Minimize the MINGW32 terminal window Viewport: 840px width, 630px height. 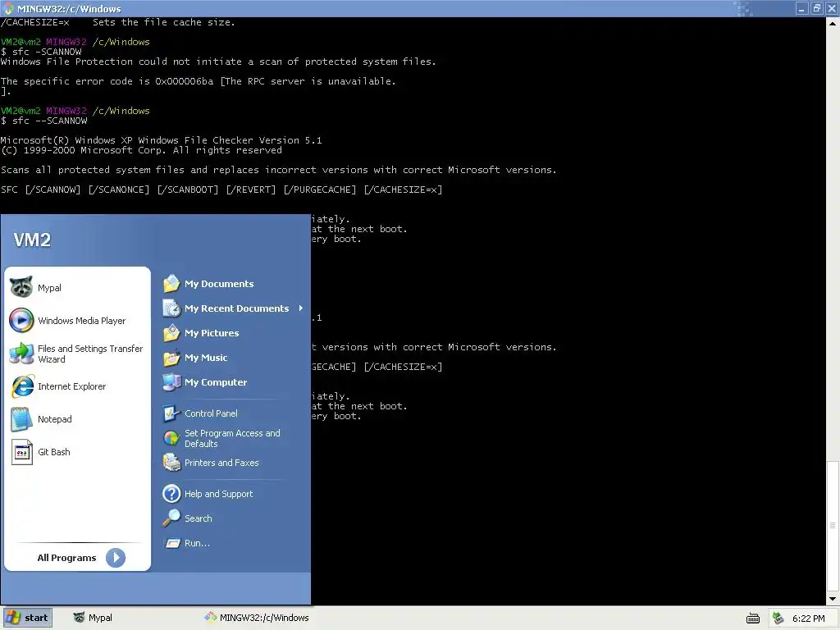801,8
